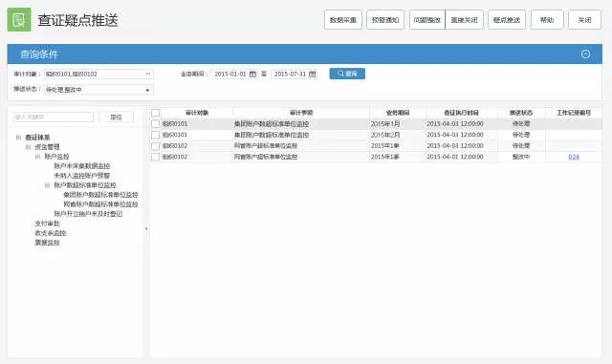Click the panel splitter collapse arrow
Image resolution: width=612 pixels, height=364 pixels.
pyautogui.click(x=146, y=228)
